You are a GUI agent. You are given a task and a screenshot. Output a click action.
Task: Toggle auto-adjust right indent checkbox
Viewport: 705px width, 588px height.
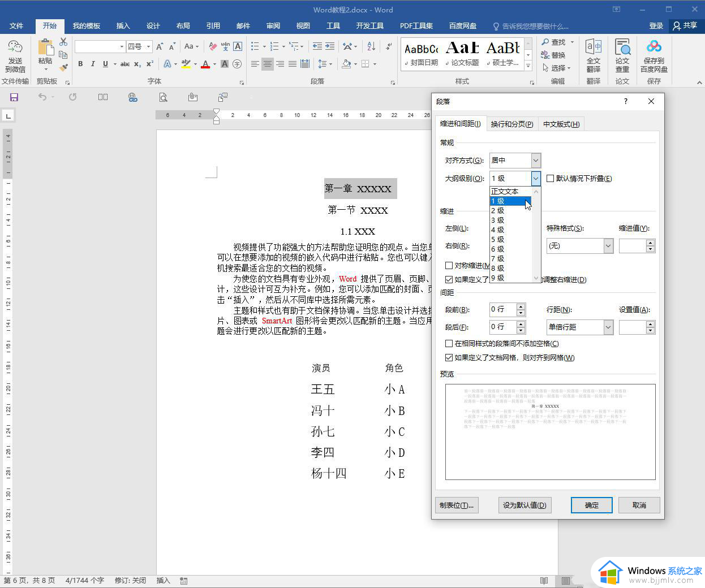coord(449,279)
